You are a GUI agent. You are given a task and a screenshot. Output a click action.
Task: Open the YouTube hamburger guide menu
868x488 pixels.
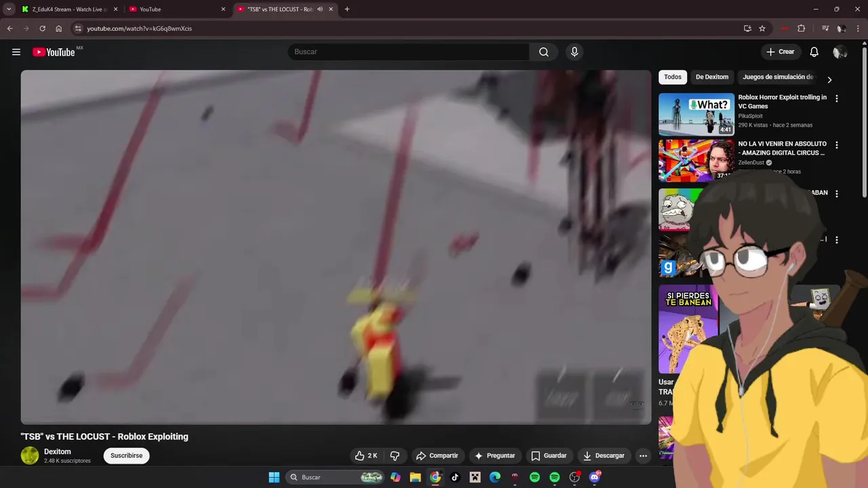pos(16,52)
